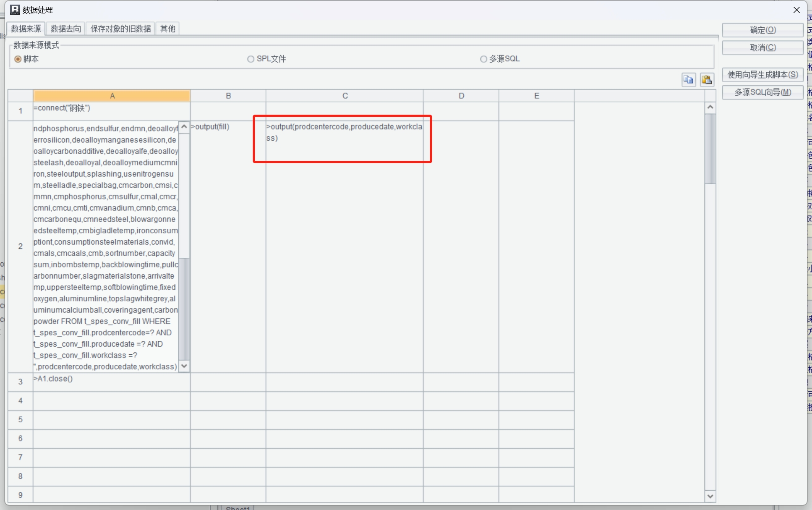Click grid scrollbar down arrow
This screenshot has width=812, height=510.
710,496
